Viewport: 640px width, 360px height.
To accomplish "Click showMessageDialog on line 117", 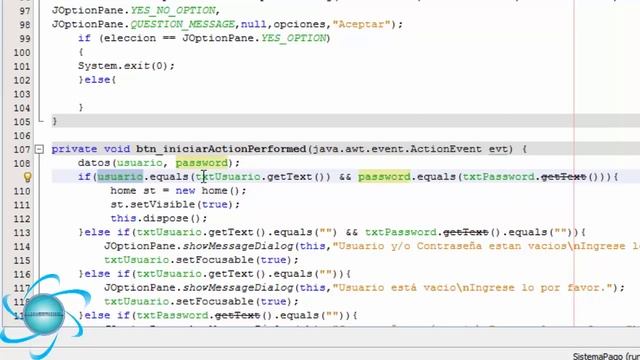I will pyautogui.click(x=238, y=288).
